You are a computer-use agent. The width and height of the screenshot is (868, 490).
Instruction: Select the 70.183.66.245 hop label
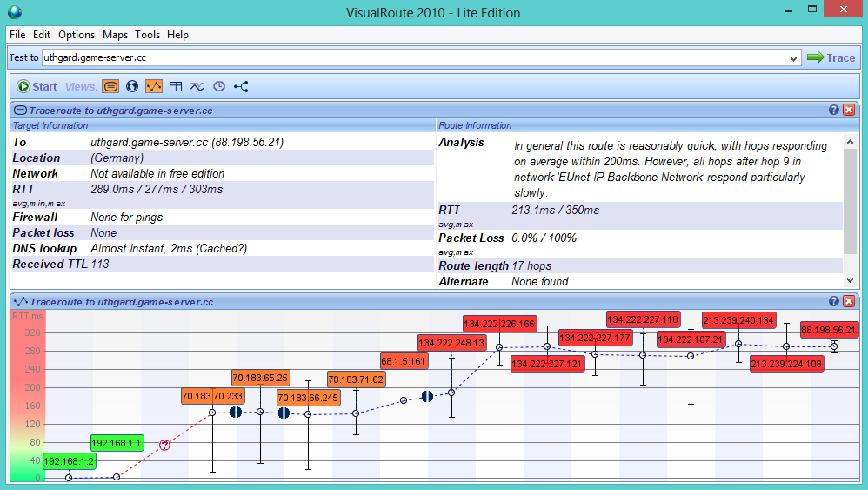coord(308,398)
